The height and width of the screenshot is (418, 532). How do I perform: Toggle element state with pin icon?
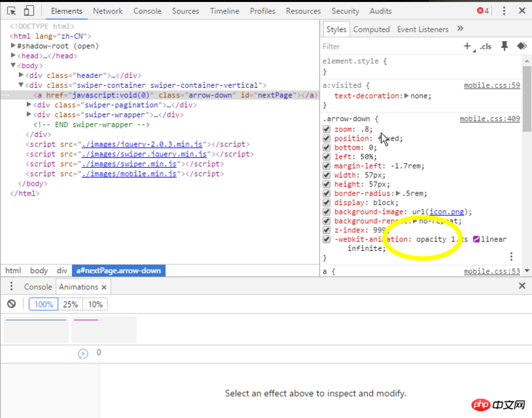(x=505, y=46)
